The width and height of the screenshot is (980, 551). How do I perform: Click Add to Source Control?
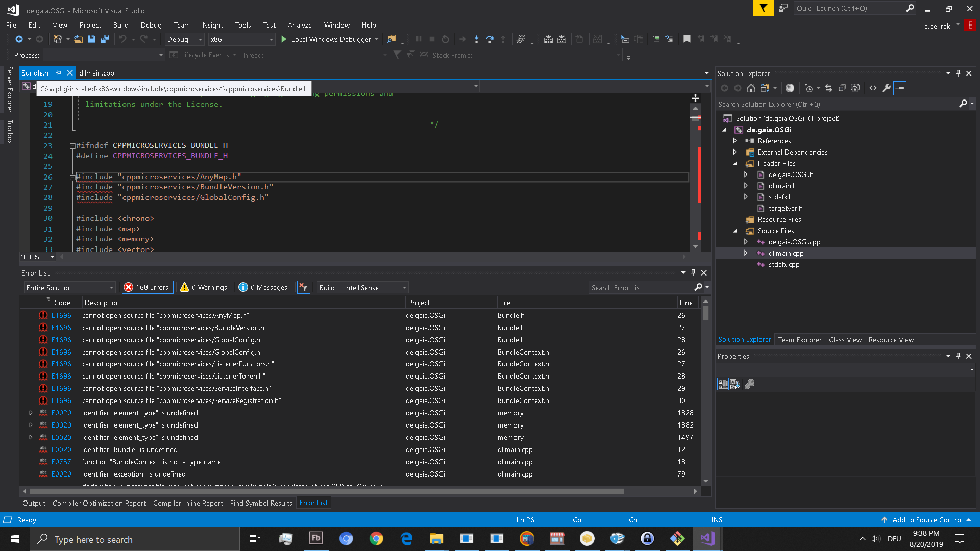926,519
